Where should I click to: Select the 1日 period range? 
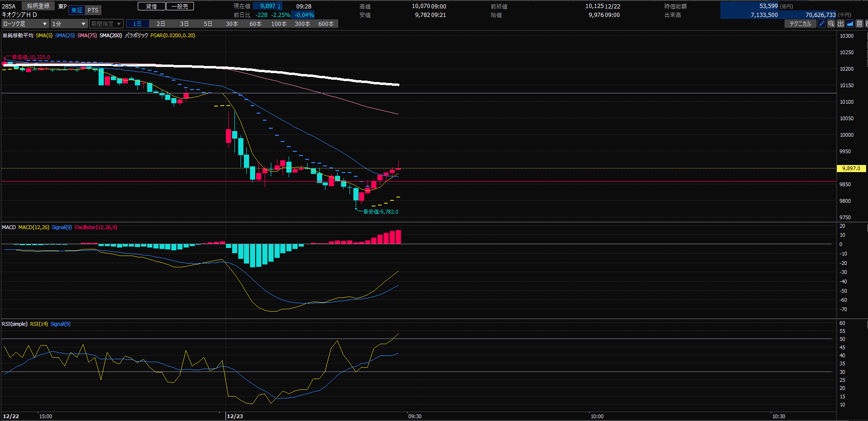(137, 24)
